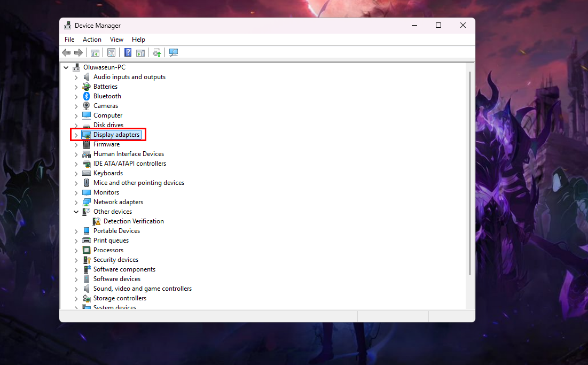Expand the Network adapters category
Screen dimensions: 588x365
point(75,201)
